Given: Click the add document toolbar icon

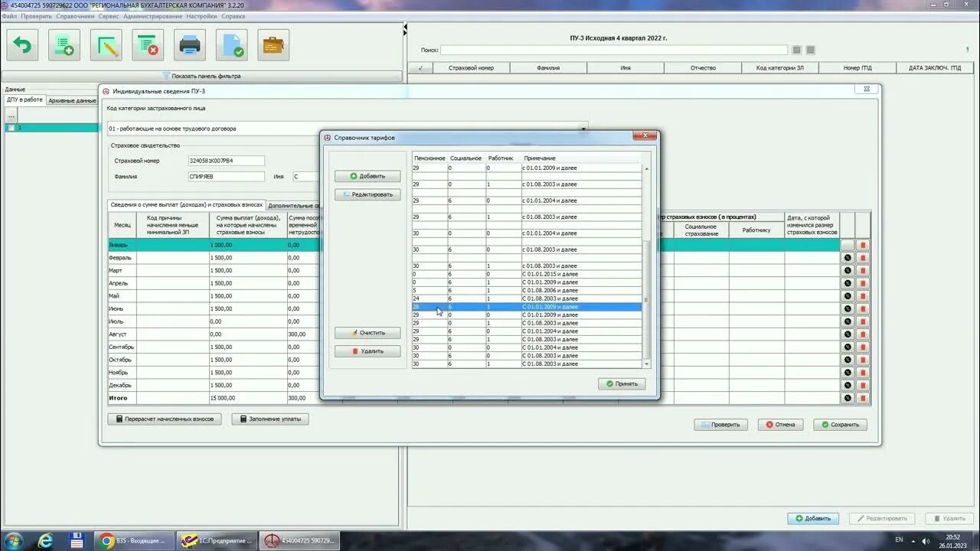Looking at the screenshot, I should [x=64, y=45].
